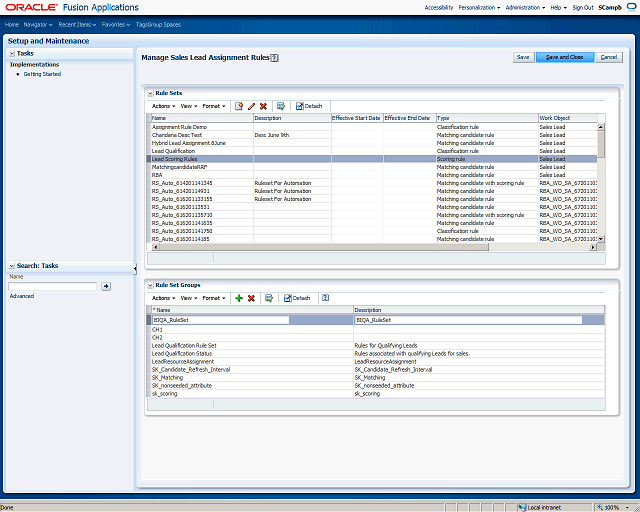This screenshot has width=640, height=512.
Task: Select the Assignment Rule Demo row
Action: tap(372, 127)
